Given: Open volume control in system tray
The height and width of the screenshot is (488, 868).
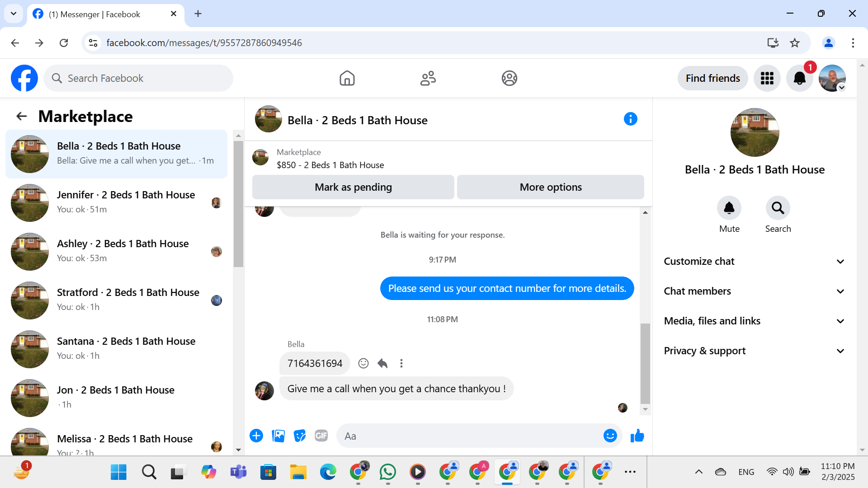Looking at the screenshot, I should point(788,472).
